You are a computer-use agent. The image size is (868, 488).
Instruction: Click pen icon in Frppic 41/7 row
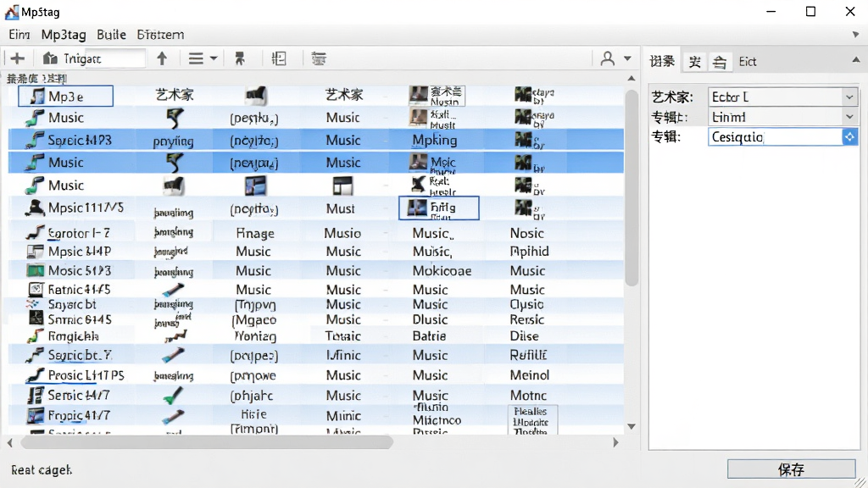(173, 415)
